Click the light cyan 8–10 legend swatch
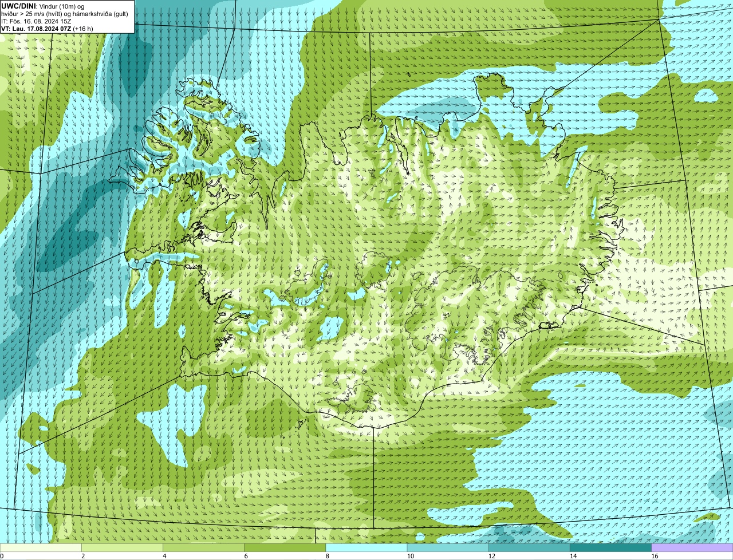 (366, 548)
